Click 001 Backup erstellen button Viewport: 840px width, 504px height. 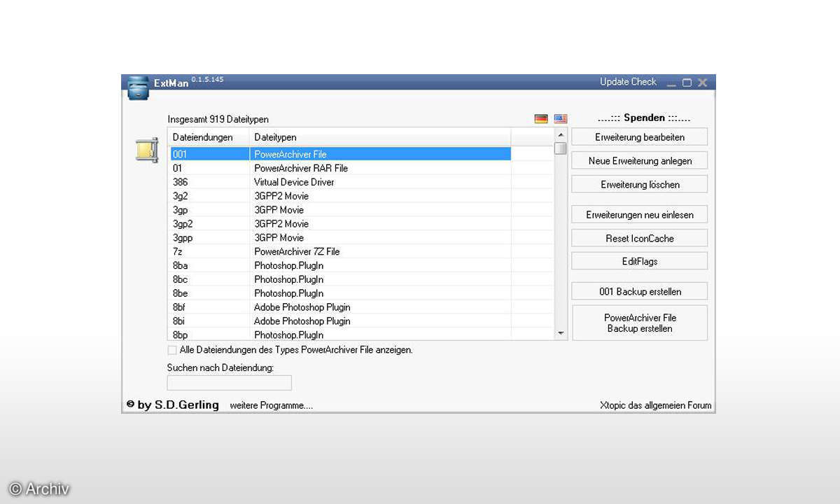[x=640, y=292]
